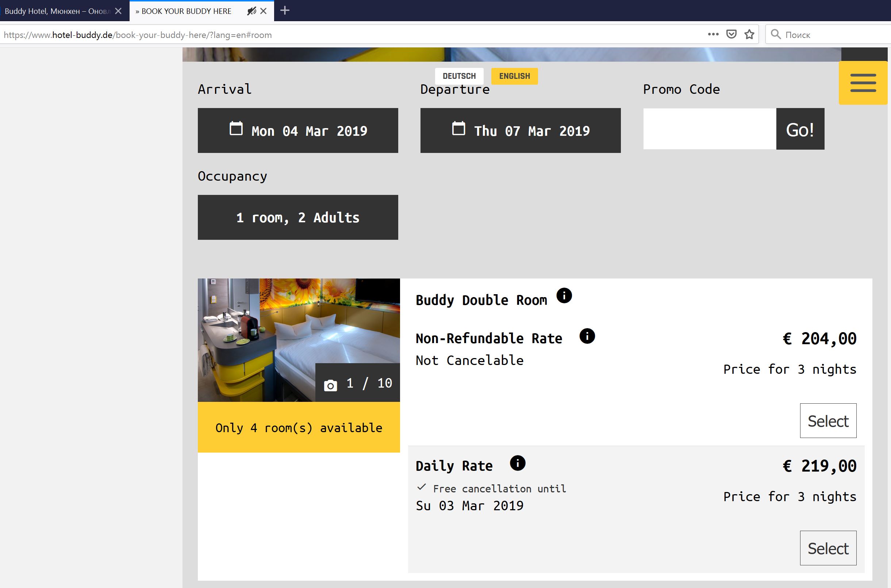Expand the Occupancy selector, 1 room 2 Adults
The height and width of the screenshot is (588, 891).
tap(298, 218)
